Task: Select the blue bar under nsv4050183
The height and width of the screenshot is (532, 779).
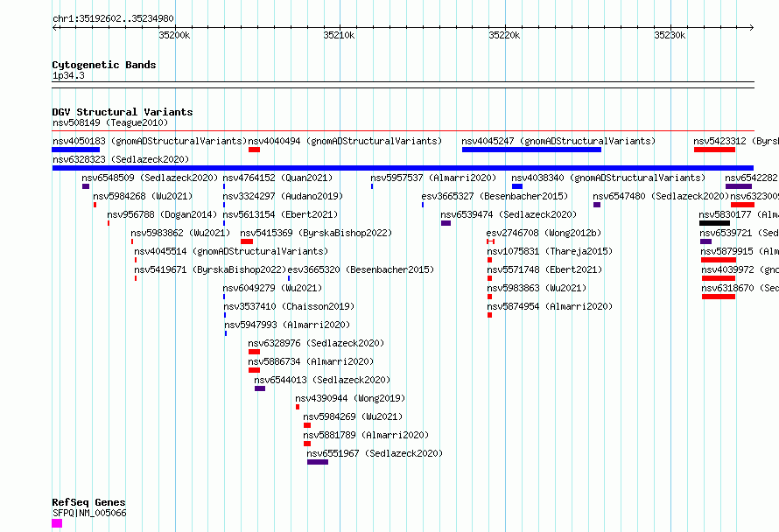Action: coord(76,150)
